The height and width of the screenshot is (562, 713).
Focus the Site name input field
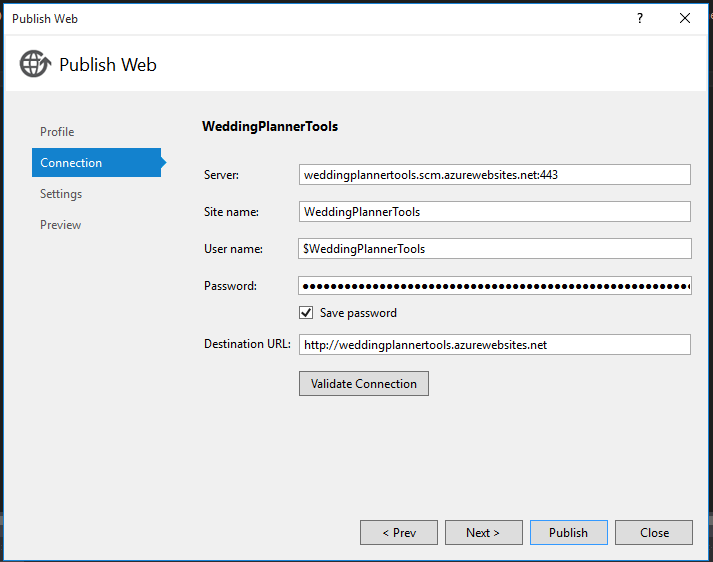494,212
